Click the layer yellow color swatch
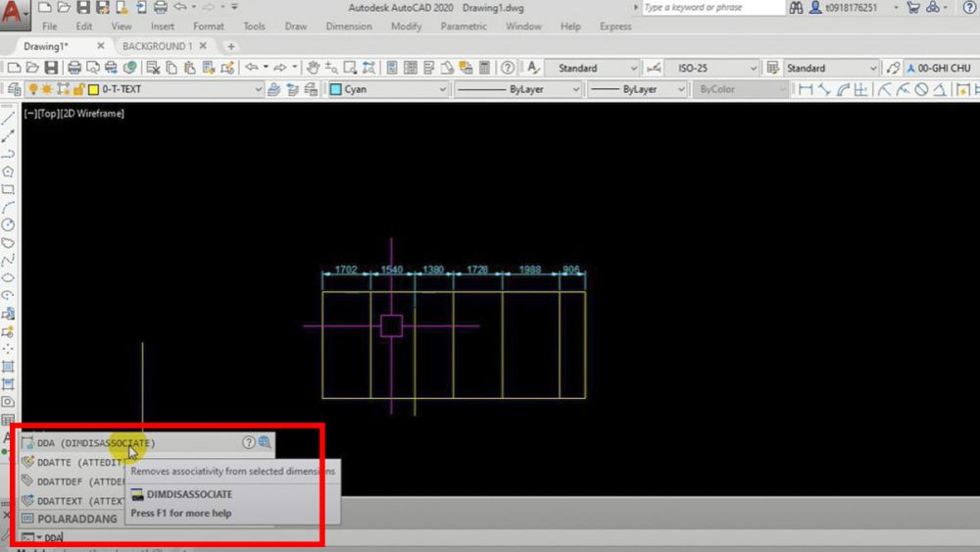Image resolution: width=980 pixels, height=552 pixels. click(x=94, y=89)
